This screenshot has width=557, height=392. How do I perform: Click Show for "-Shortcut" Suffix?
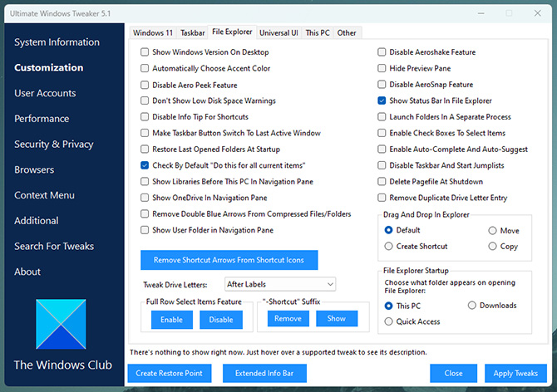(x=337, y=319)
